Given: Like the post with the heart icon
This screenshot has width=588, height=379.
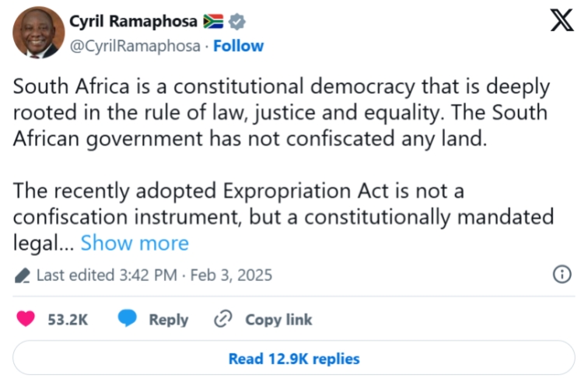Looking at the screenshot, I should (x=26, y=319).
